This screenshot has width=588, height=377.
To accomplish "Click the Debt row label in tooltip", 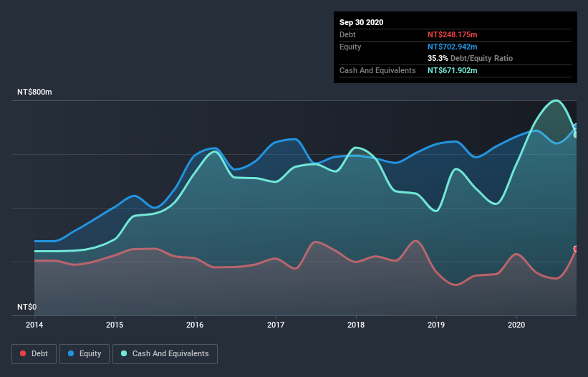I will pos(347,34).
